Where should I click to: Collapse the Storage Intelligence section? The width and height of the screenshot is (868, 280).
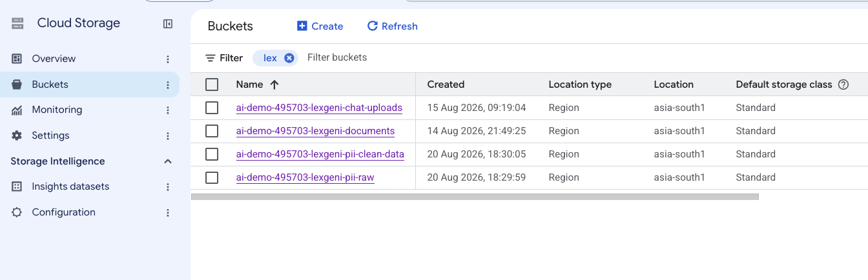[x=168, y=161]
